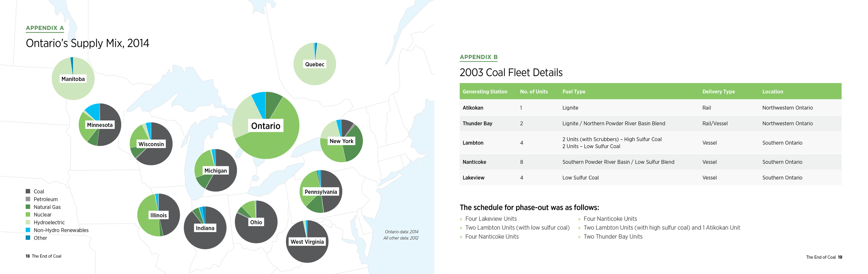Viewport: 868px width, 274px height.
Task: Click the Location column header
Action: click(x=773, y=92)
